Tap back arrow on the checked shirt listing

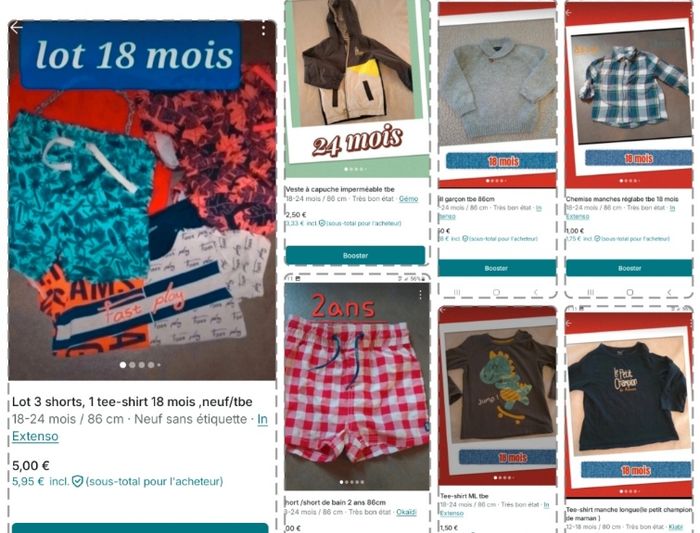(x=570, y=12)
